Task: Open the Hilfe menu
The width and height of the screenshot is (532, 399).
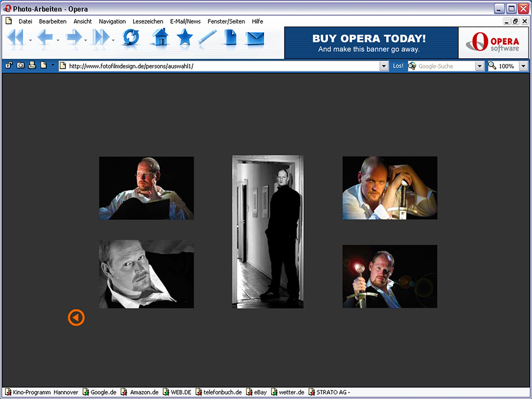Action: pyautogui.click(x=258, y=21)
